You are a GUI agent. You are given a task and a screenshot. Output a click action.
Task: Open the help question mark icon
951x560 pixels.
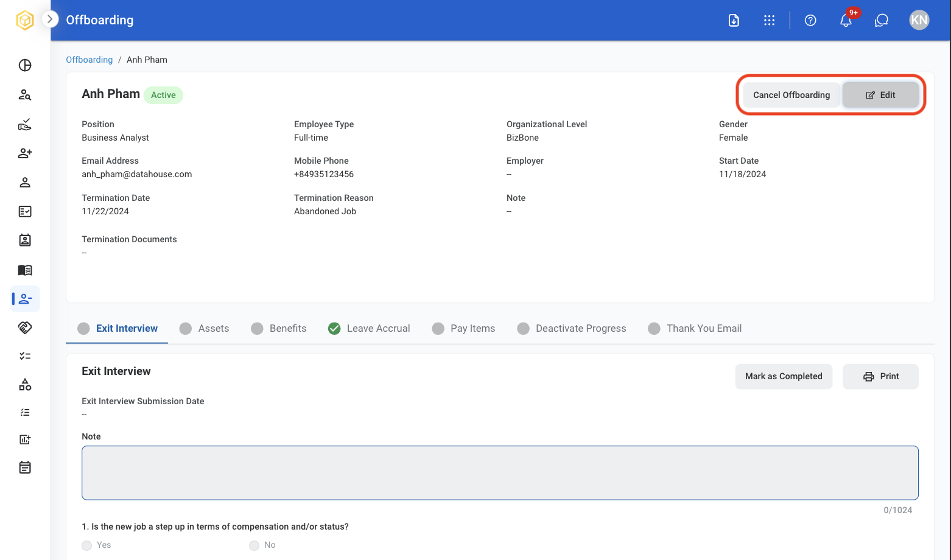click(x=810, y=20)
